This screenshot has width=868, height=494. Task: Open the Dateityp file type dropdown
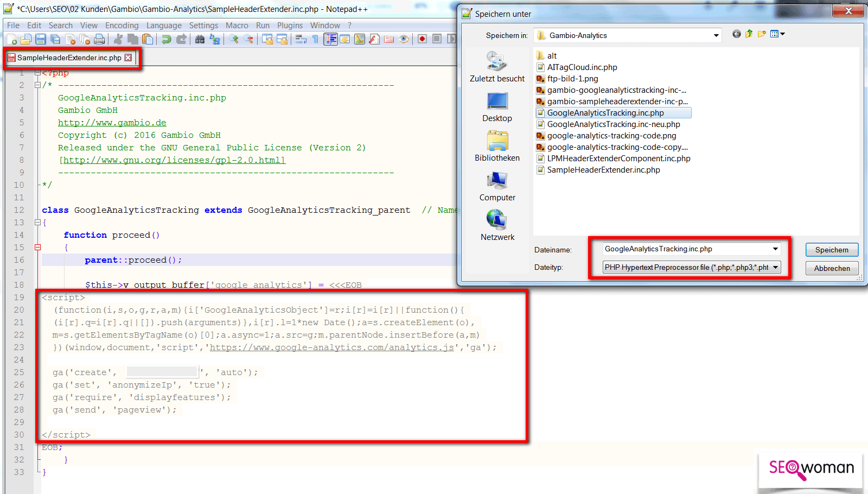pyautogui.click(x=775, y=267)
